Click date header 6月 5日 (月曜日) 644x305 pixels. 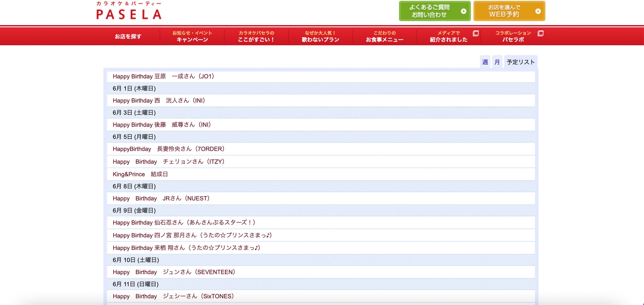coord(321,137)
